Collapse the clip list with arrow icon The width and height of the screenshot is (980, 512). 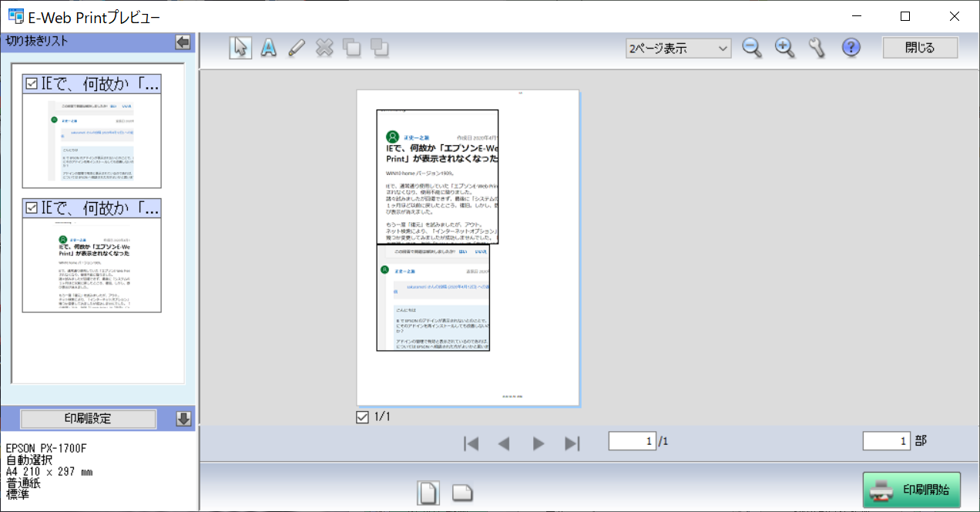(183, 42)
